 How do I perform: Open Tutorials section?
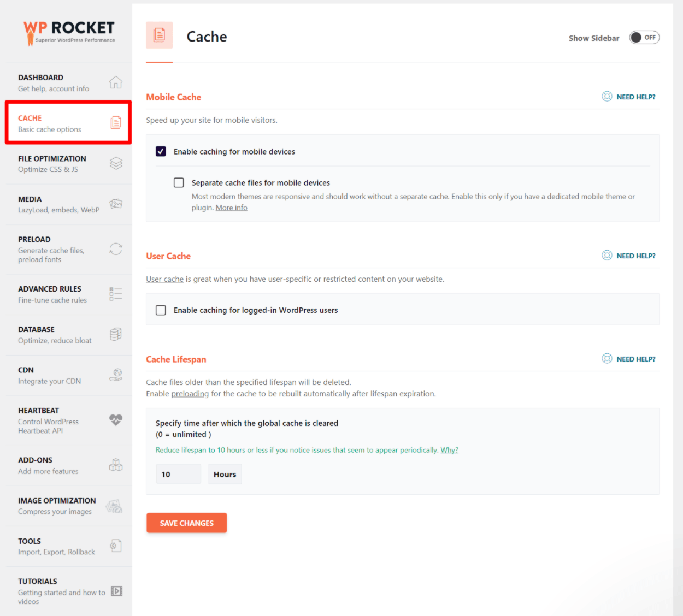(69, 591)
